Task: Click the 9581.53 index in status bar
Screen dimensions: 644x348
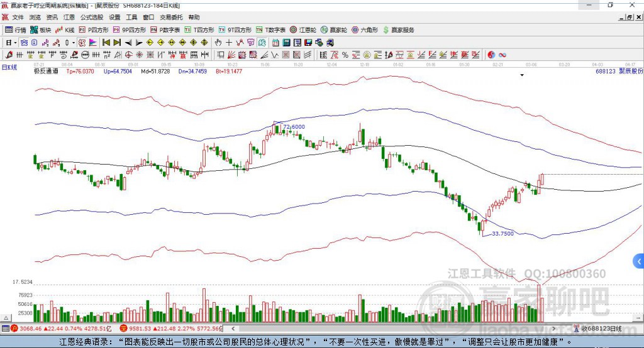Action: pyautogui.click(x=140, y=329)
